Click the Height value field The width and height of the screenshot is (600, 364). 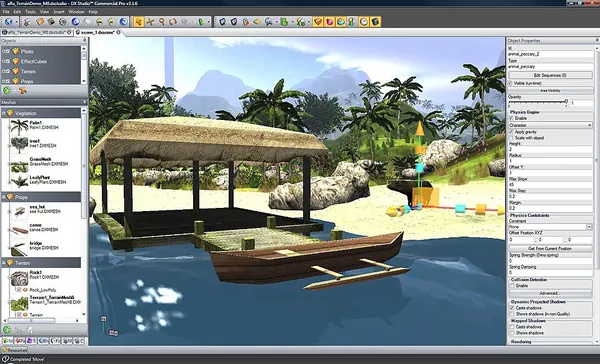point(550,149)
